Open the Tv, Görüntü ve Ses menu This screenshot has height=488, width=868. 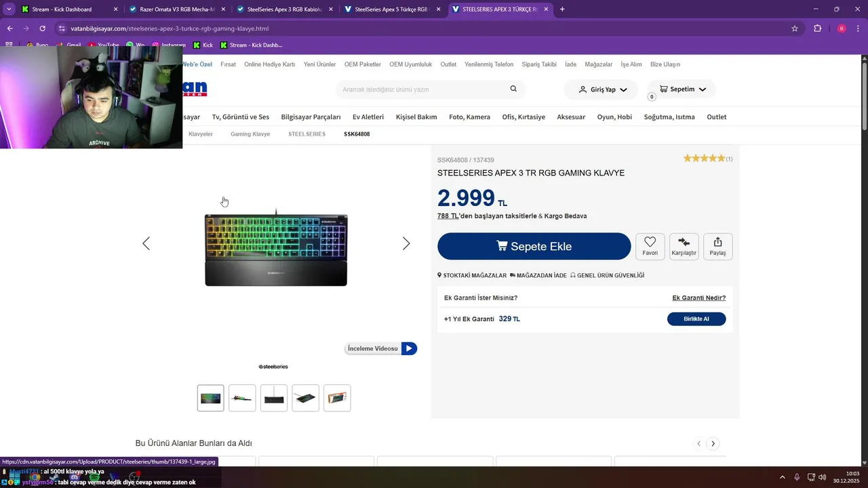coord(241,117)
